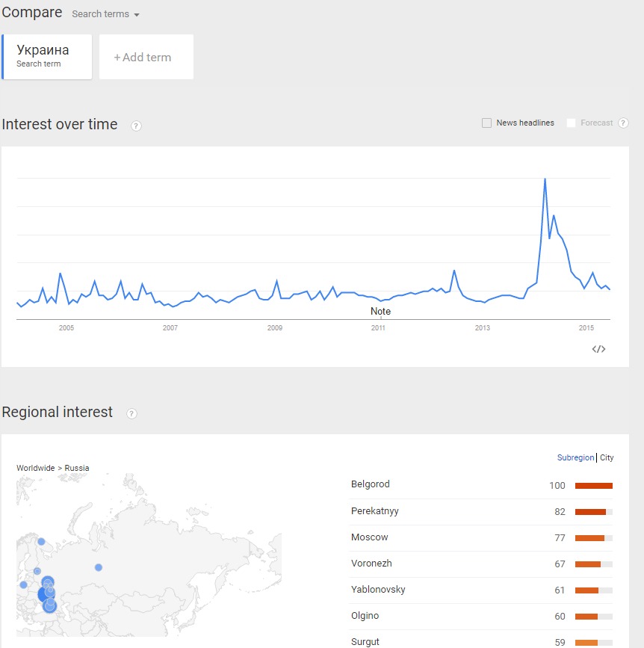Click the largest dark blue map bubble

pyautogui.click(x=44, y=595)
